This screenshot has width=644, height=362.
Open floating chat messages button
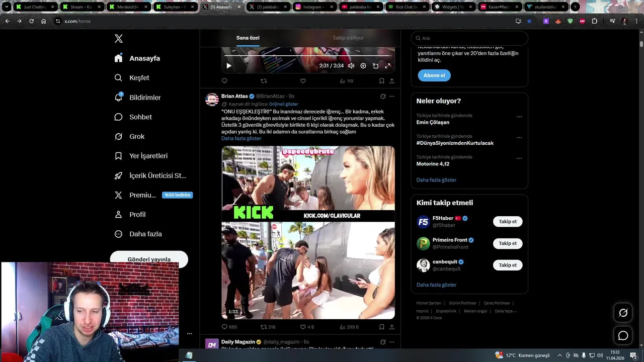tap(623, 335)
